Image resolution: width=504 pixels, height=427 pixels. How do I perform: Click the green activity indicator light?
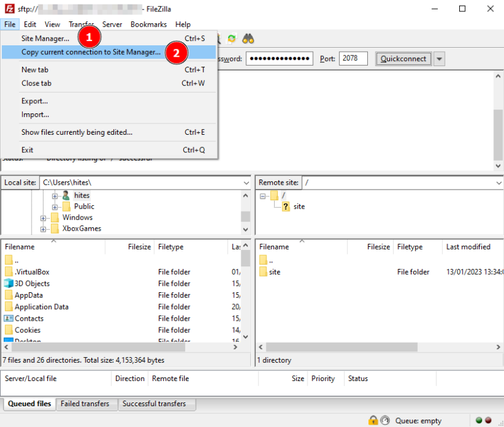(479, 420)
